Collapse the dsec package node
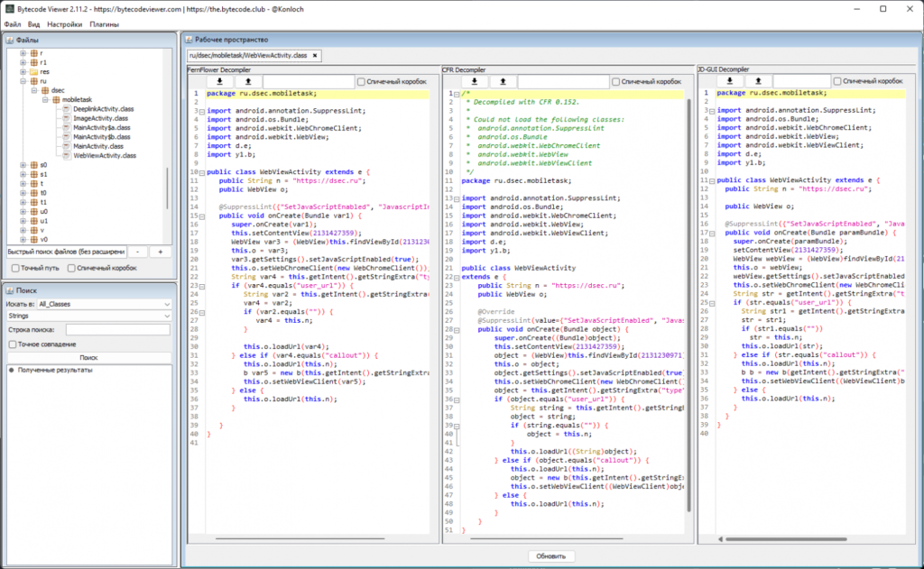This screenshot has width=924, height=569. pyautogui.click(x=34, y=91)
